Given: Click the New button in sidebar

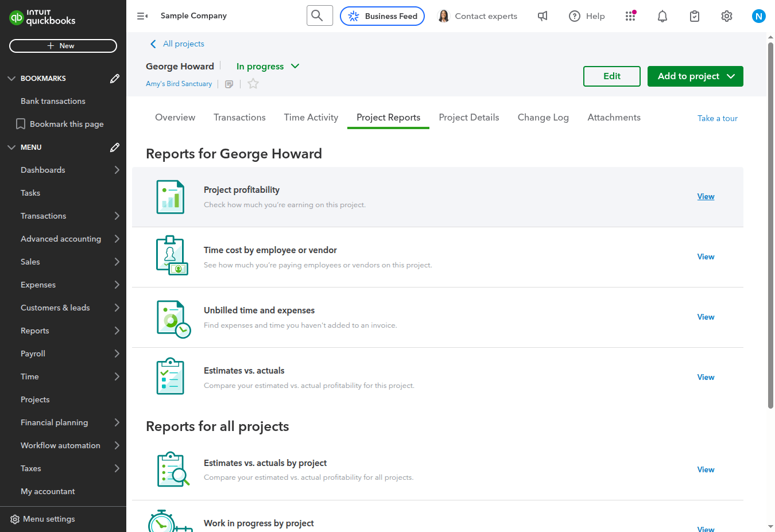Looking at the screenshot, I should click(x=63, y=46).
